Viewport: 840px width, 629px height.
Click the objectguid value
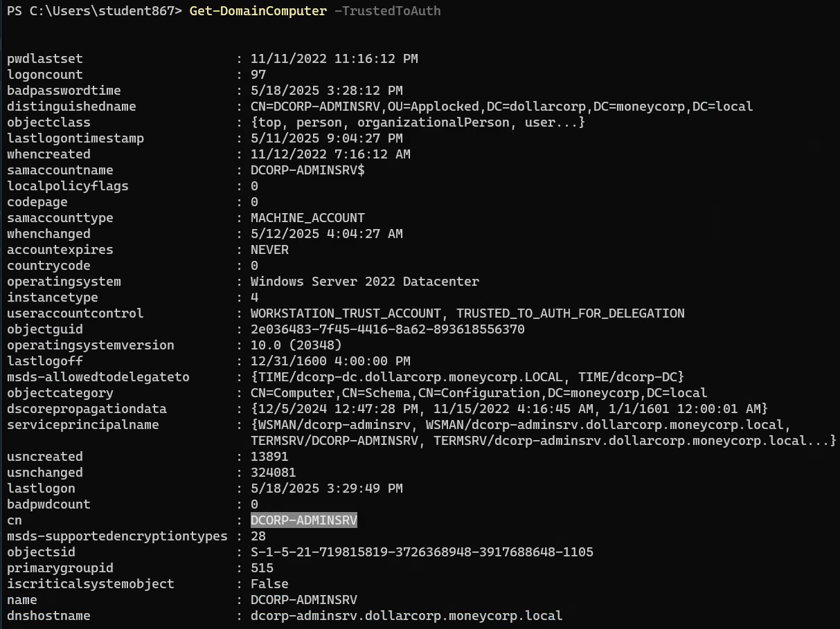tap(387, 329)
